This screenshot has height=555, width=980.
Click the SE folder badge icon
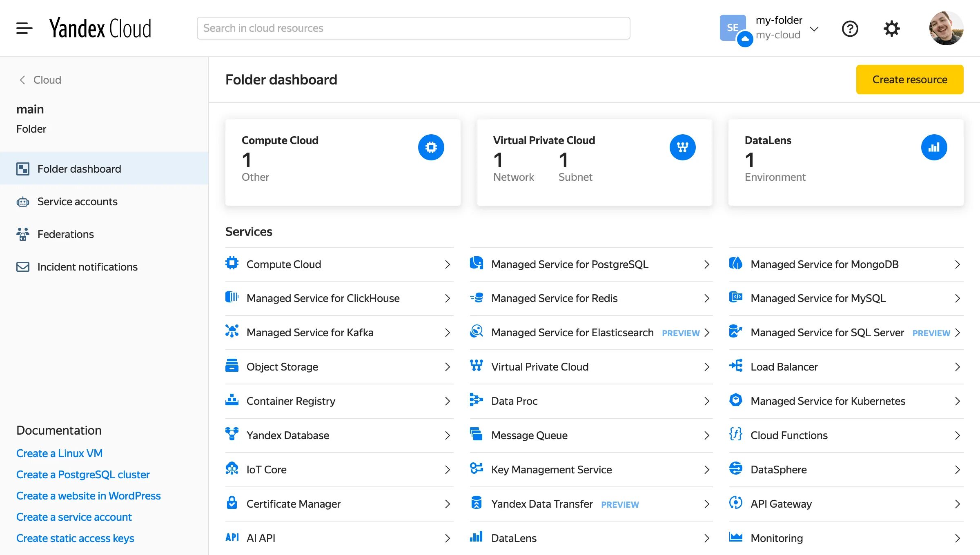tap(733, 28)
